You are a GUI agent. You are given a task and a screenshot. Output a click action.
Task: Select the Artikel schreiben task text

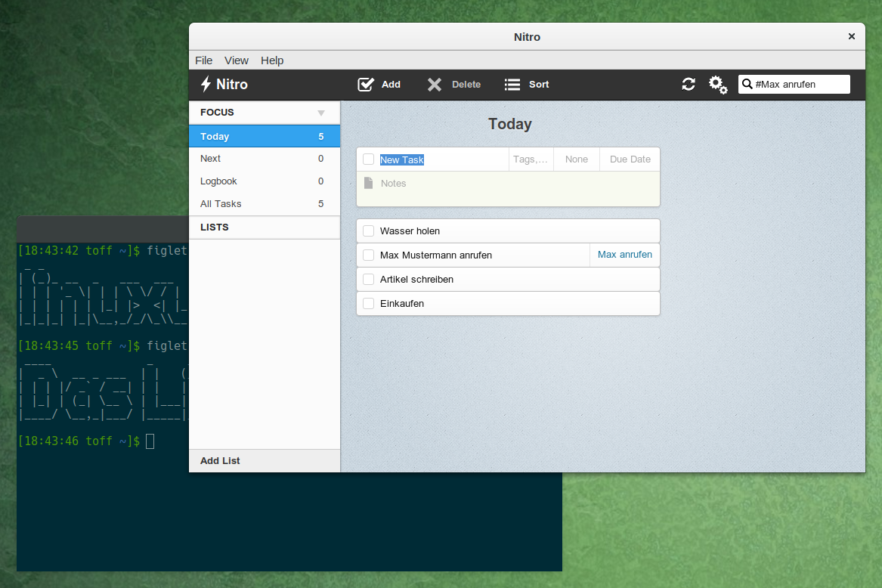click(416, 279)
